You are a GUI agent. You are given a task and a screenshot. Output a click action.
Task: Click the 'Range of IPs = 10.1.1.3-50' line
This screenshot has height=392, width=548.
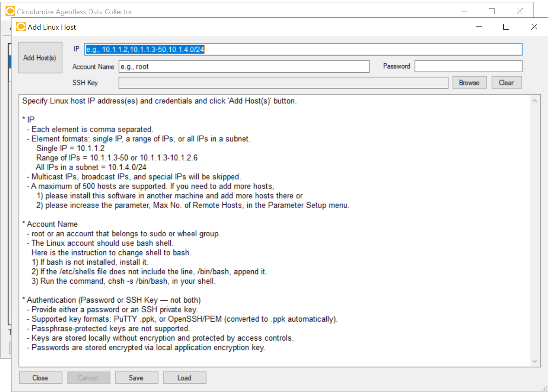coord(117,158)
